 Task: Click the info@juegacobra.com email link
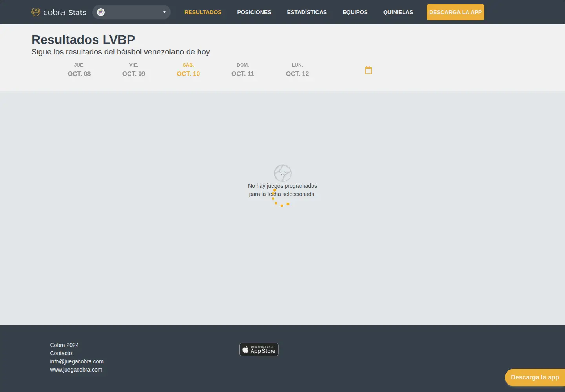point(77,361)
